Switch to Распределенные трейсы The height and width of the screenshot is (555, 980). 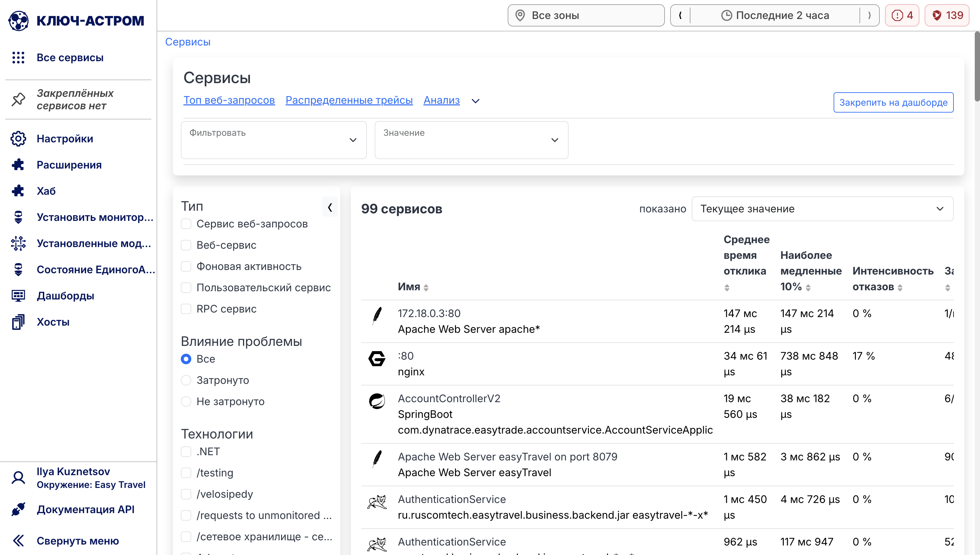349,100
